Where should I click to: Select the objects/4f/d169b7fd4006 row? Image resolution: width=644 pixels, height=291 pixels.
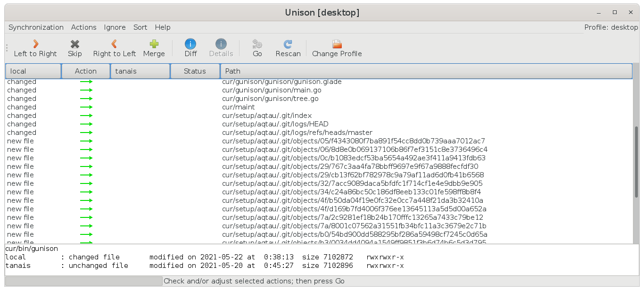click(x=319, y=209)
